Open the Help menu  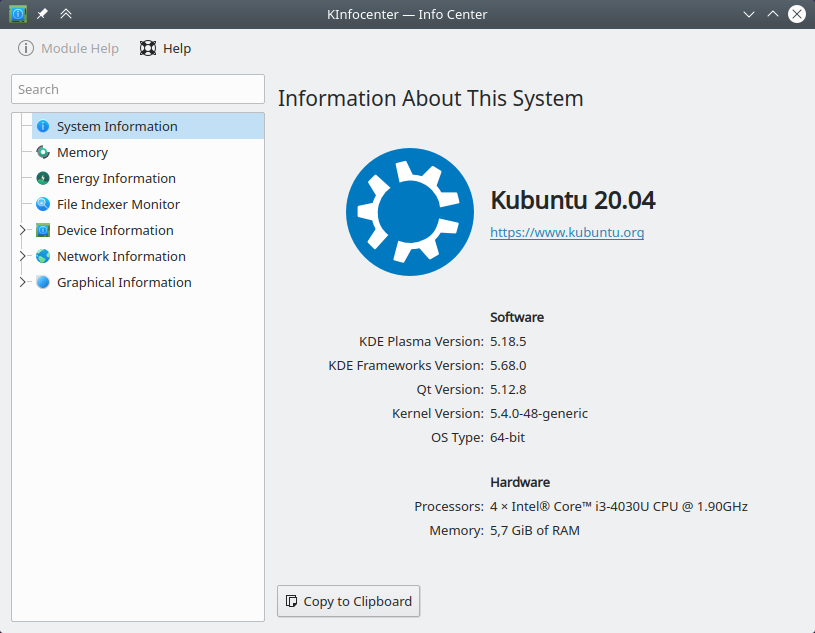click(x=165, y=49)
